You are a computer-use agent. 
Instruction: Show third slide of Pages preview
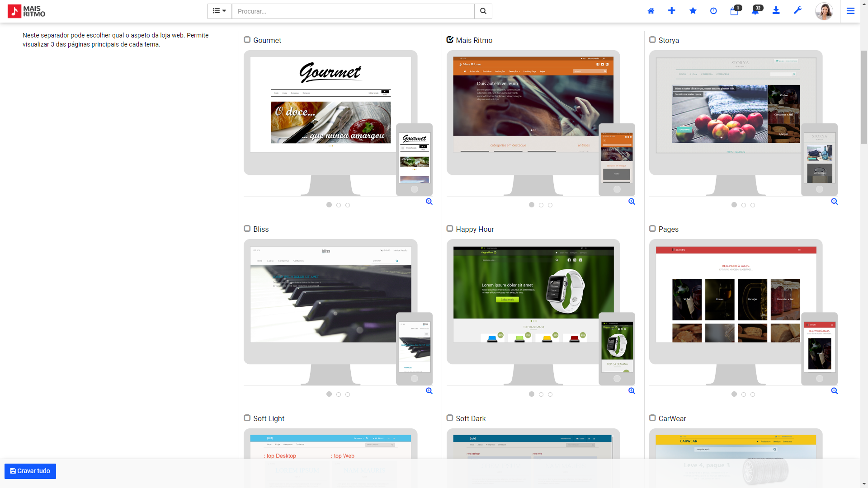tap(753, 394)
